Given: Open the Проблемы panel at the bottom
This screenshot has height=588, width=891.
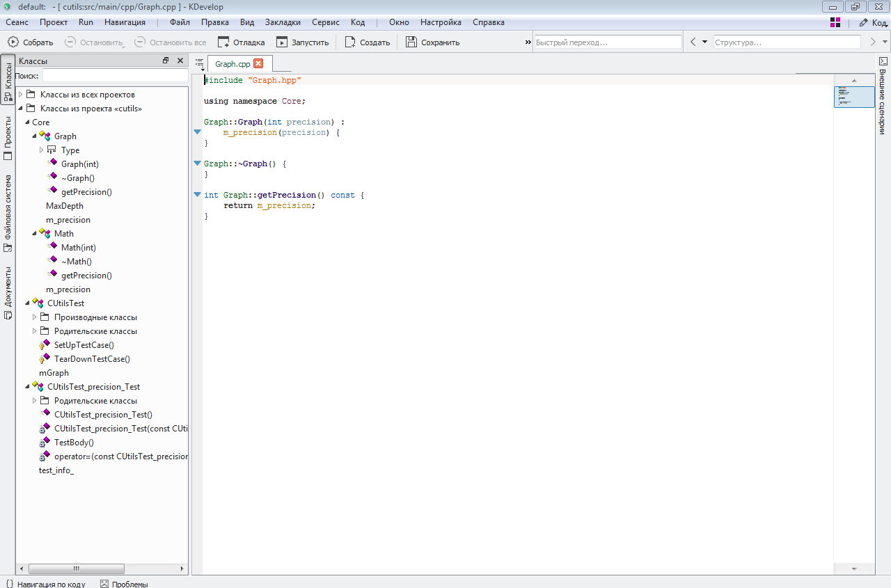Looking at the screenshot, I should click(124, 584).
